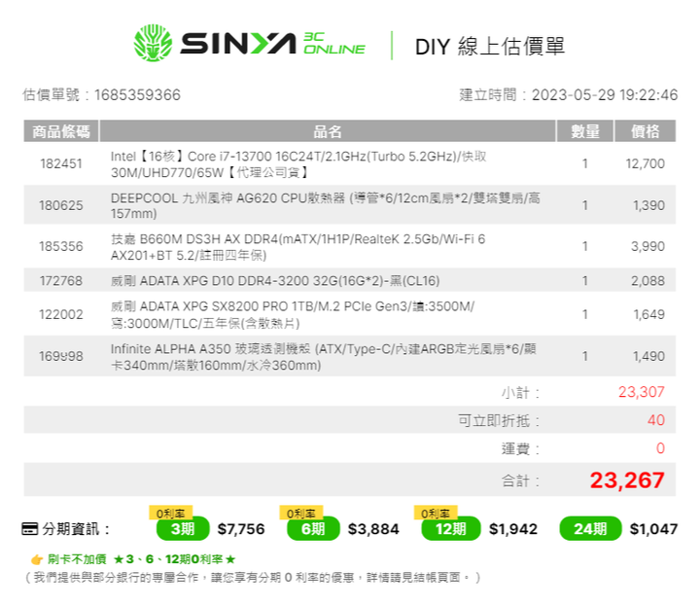Click the SINYA green lion logo
Viewport: 700px width, 606px height.
pyautogui.click(x=153, y=43)
